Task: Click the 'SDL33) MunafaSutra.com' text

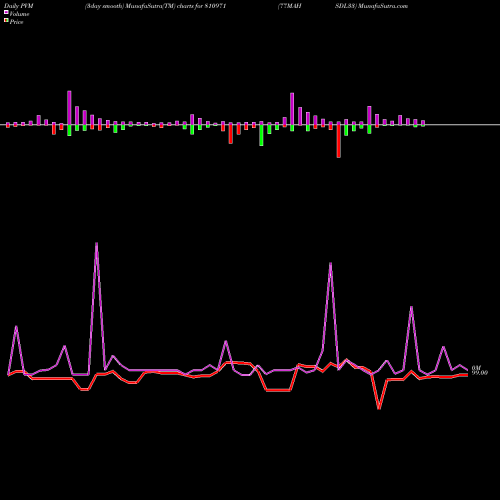Action: [x=371, y=6]
